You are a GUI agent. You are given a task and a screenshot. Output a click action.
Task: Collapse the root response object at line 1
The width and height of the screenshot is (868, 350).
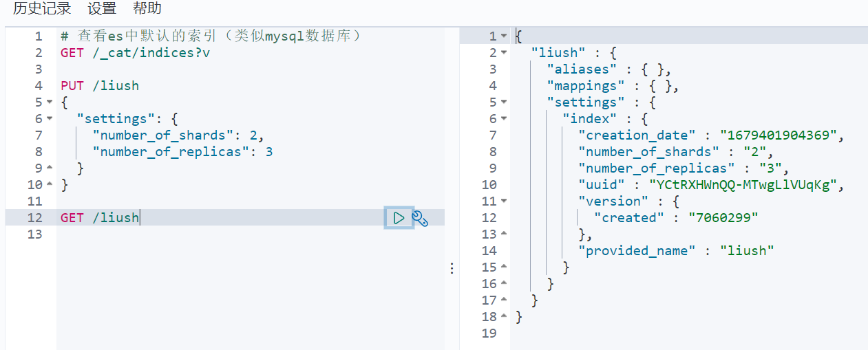click(504, 36)
